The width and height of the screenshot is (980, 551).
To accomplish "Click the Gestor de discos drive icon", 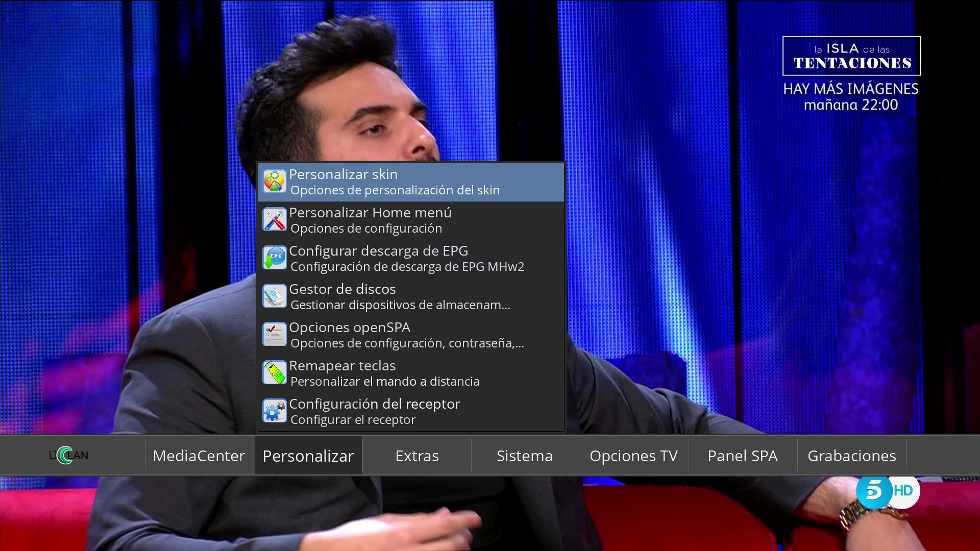I will pyautogui.click(x=274, y=296).
